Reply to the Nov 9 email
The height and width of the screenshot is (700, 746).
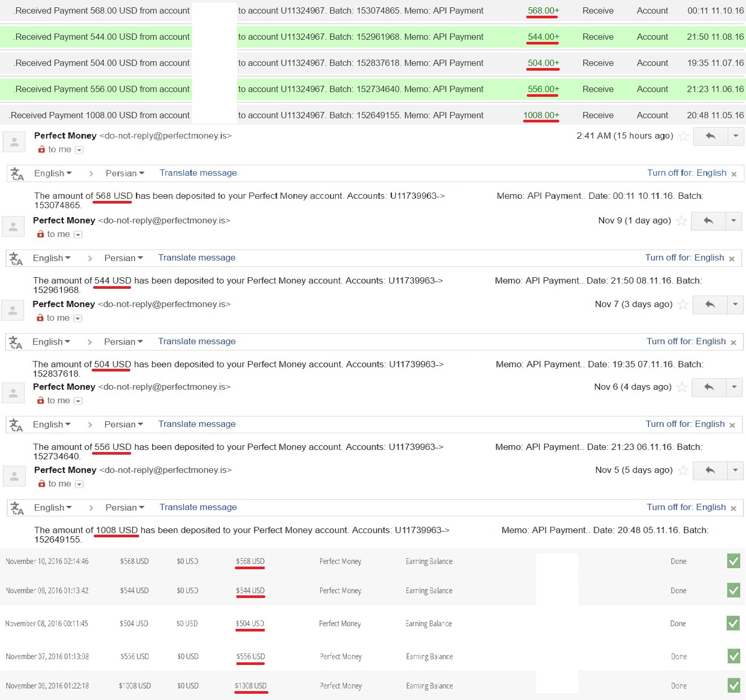(x=708, y=221)
